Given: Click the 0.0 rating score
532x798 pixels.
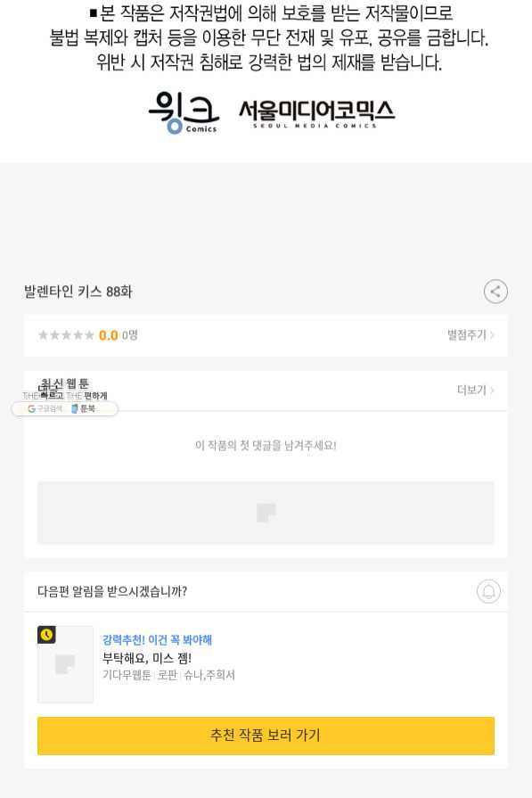Looking at the screenshot, I should point(109,335).
